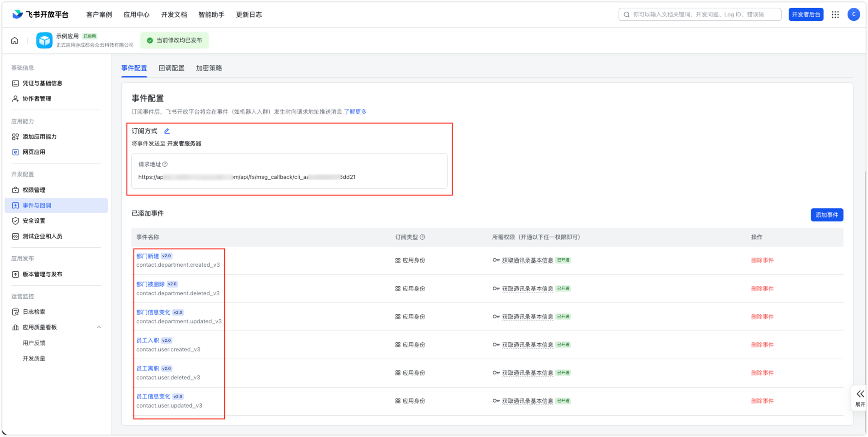Click the 版本管理与发布 icon
868x437 pixels.
pos(15,274)
